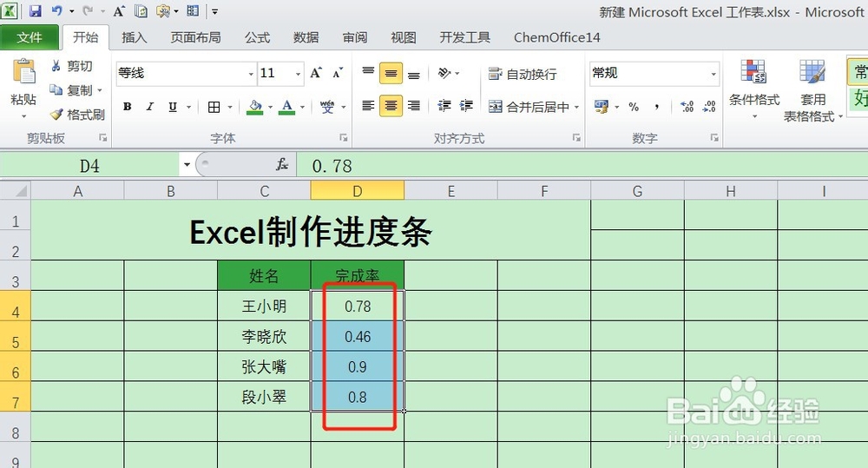Open the quick access toolbar customize arrow
This screenshot has width=868, height=468.
pyautogui.click(x=214, y=11)
